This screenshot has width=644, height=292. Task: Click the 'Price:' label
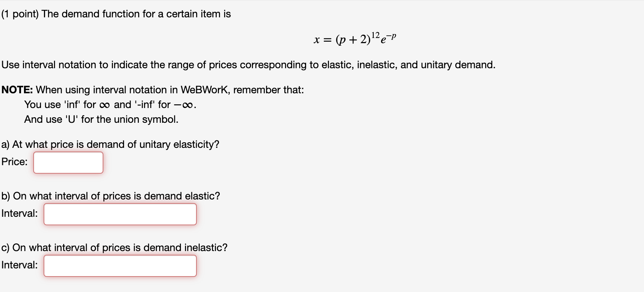pos(14,161)
